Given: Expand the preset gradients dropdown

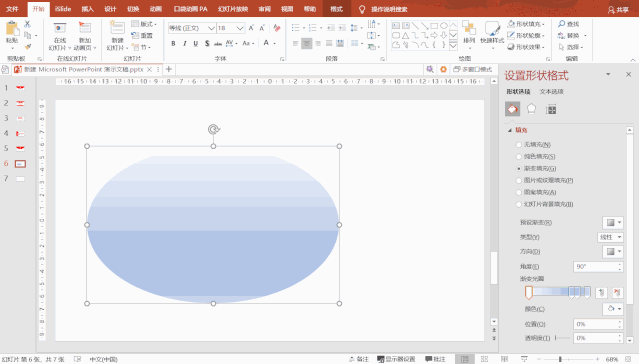Looking at the screenshot, I should [613, 223].
